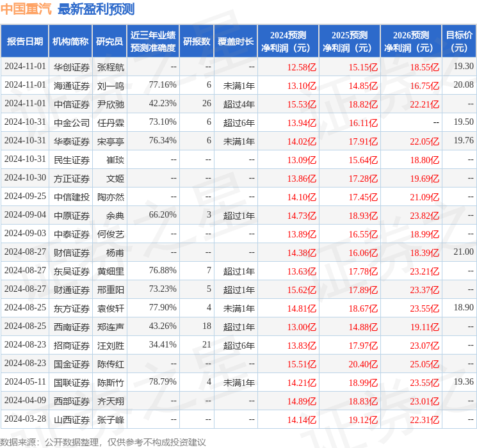
Task: Click the 目标价 column header
Action: coord(459,42)
